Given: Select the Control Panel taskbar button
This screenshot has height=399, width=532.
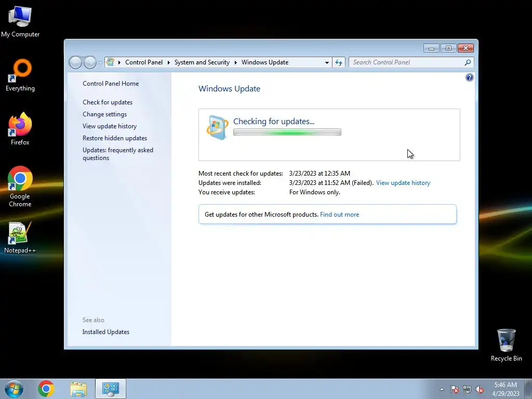Looking at the screenshot, I should (x=111, y=389).
